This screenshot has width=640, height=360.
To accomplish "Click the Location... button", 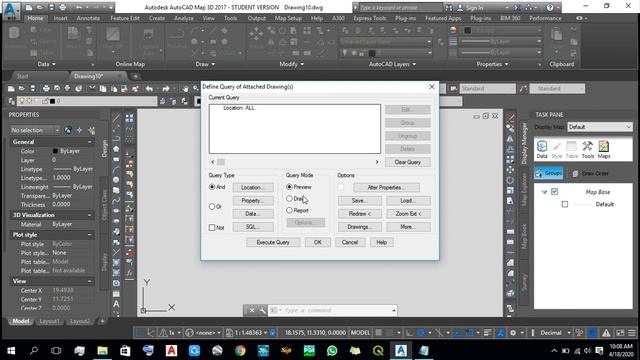I will click(x=253, y=187).
